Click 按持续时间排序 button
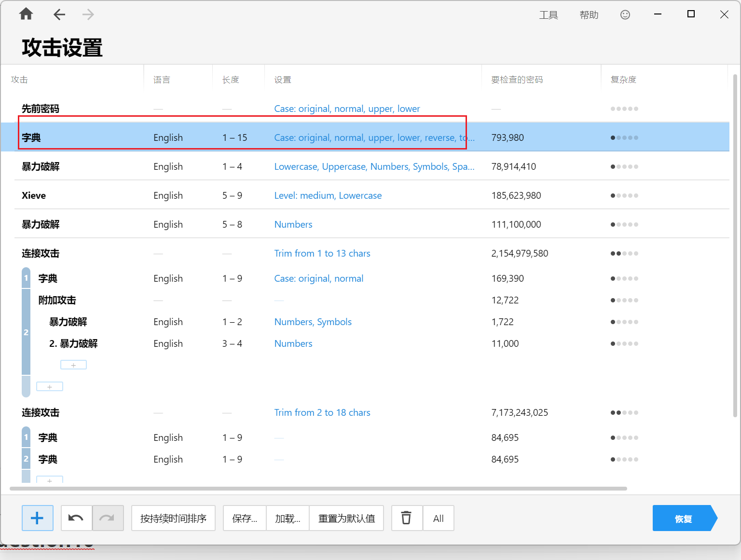741x560 pixels. coord(173,518)
